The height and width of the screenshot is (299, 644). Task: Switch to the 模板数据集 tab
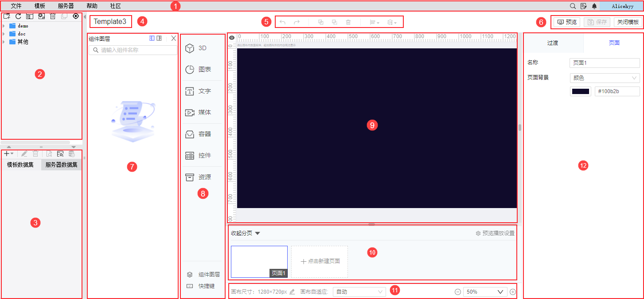20,165
